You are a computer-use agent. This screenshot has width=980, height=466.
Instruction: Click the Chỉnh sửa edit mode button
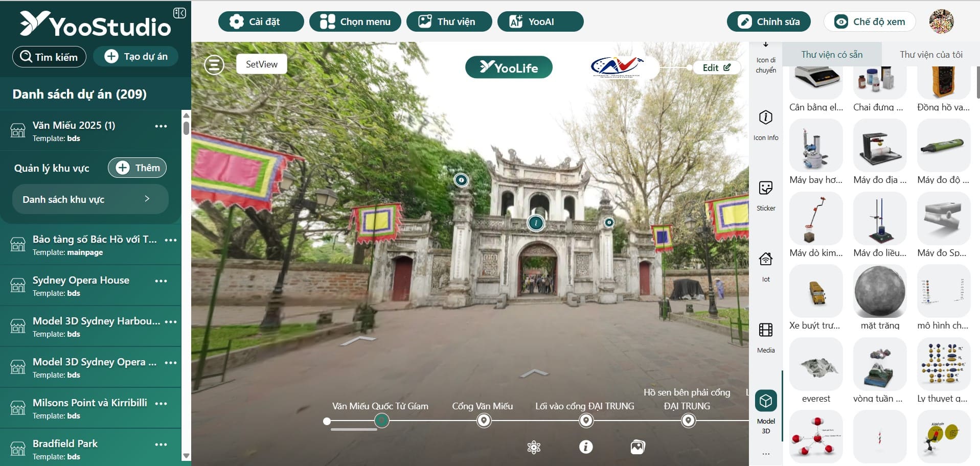(769, 21)
